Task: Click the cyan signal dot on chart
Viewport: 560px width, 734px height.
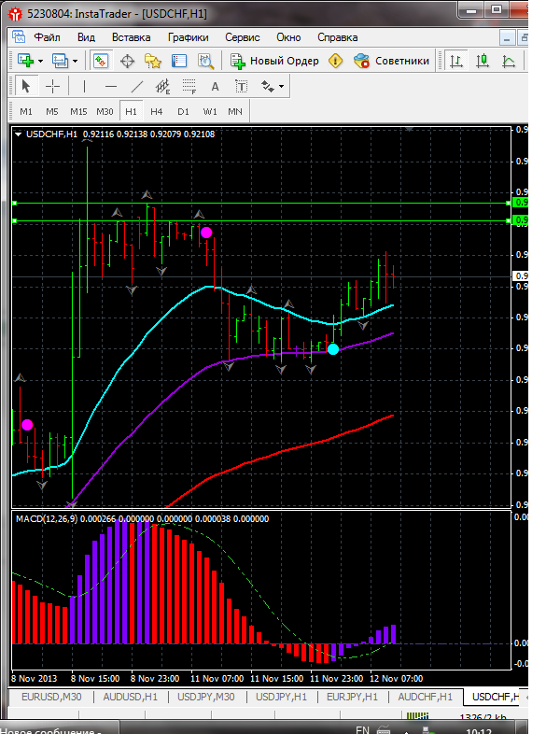Action: pos(333,349)
